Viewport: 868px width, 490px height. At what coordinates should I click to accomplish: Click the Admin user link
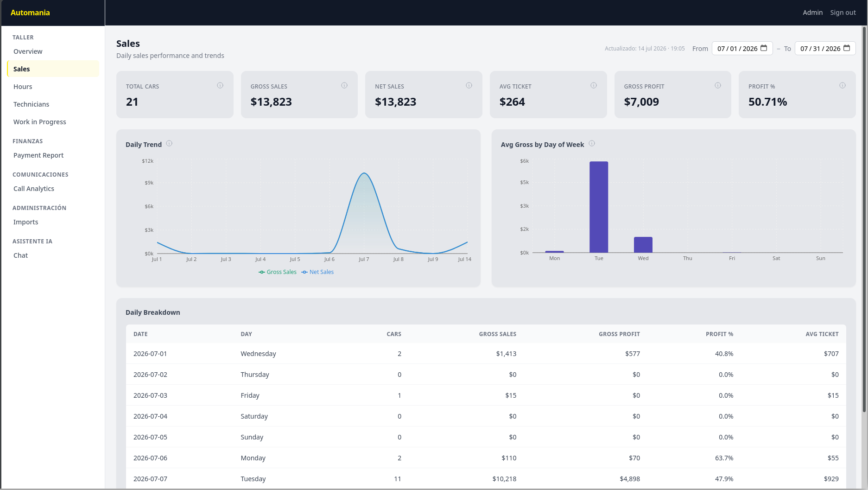click(x=813, y=13)
